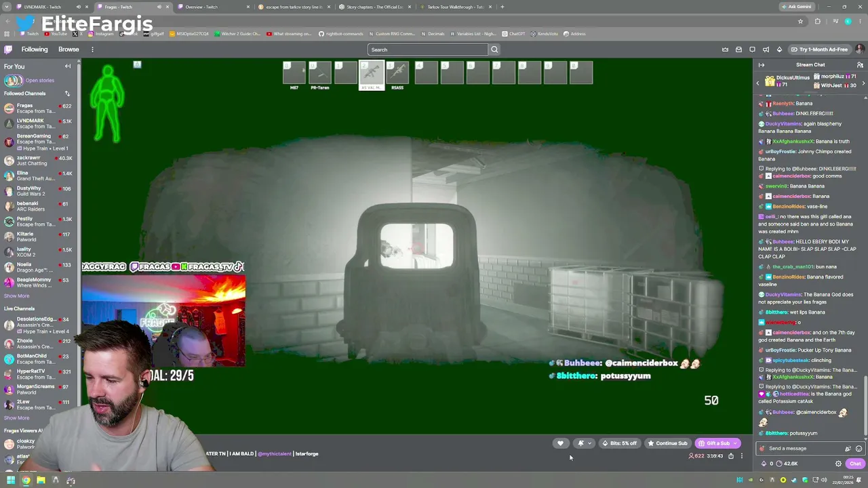Open the three-dot stream options menu
The image size is (868, 488).
[x=741, y=456]
